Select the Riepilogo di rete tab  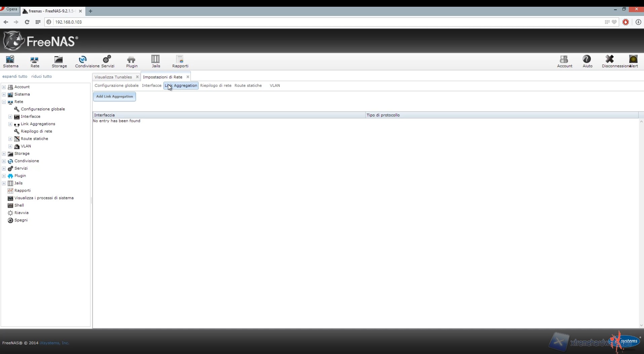(x=215, y=86)
